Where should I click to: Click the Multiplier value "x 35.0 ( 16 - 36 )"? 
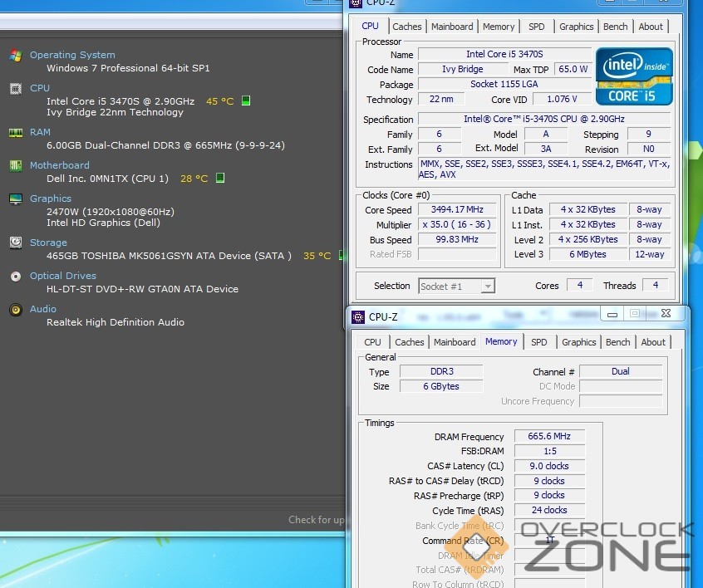coord(457,224)
